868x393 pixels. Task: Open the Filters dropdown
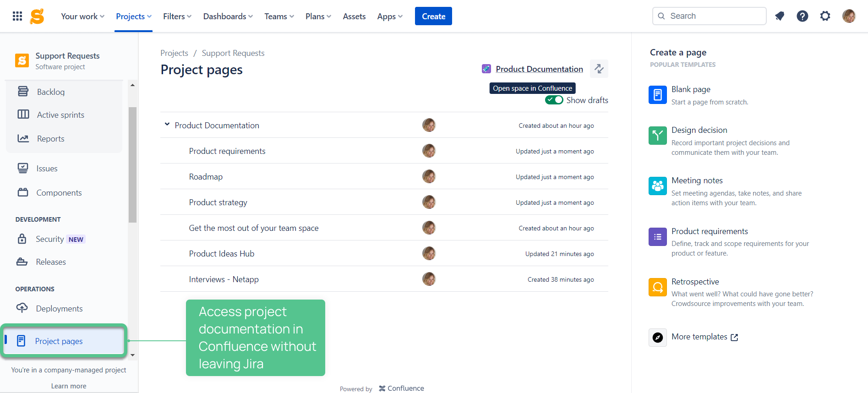(177, 16)
